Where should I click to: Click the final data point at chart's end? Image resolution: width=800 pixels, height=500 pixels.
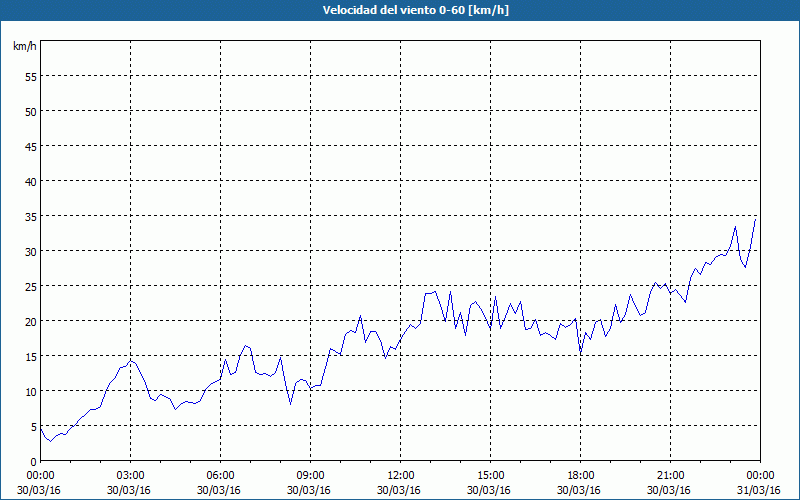pos(755,219)
